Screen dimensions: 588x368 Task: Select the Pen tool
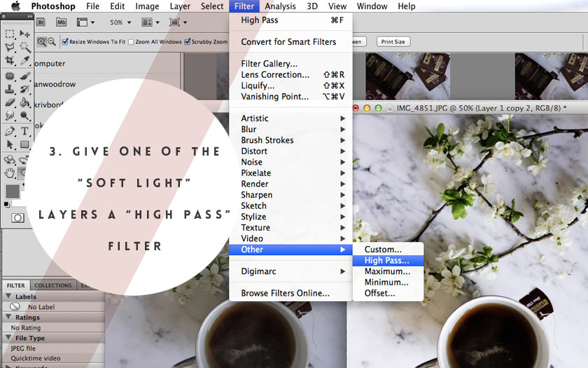pyautogui.click(x=10, y=131)
